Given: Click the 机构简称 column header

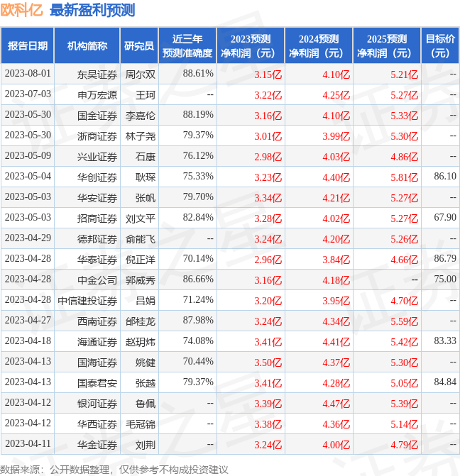Looking at the screenshot, I should pyautogui.click(x=87, y=46).
